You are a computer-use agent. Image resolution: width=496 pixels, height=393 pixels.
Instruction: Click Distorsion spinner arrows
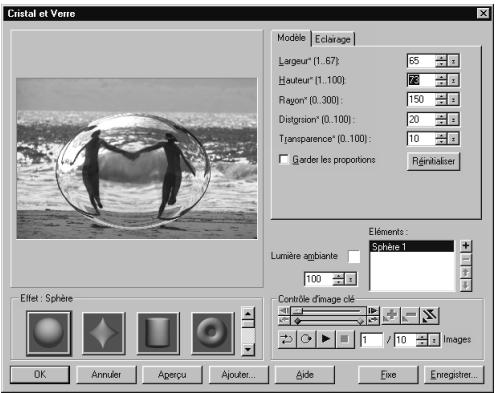pos(441,119)
